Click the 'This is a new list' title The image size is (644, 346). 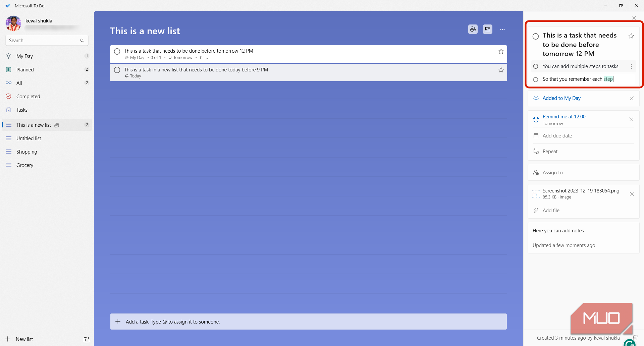(x=145, y=31)
